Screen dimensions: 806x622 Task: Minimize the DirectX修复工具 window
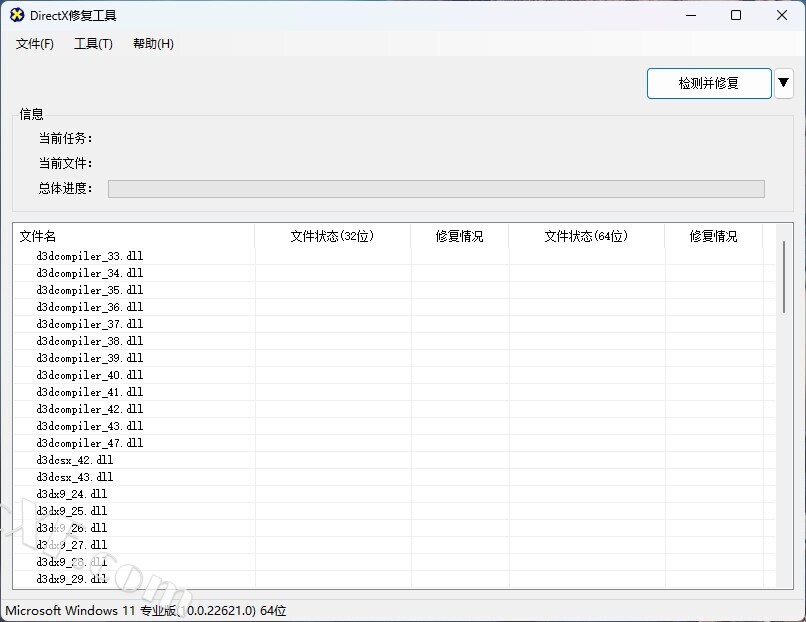pos(691,15)
